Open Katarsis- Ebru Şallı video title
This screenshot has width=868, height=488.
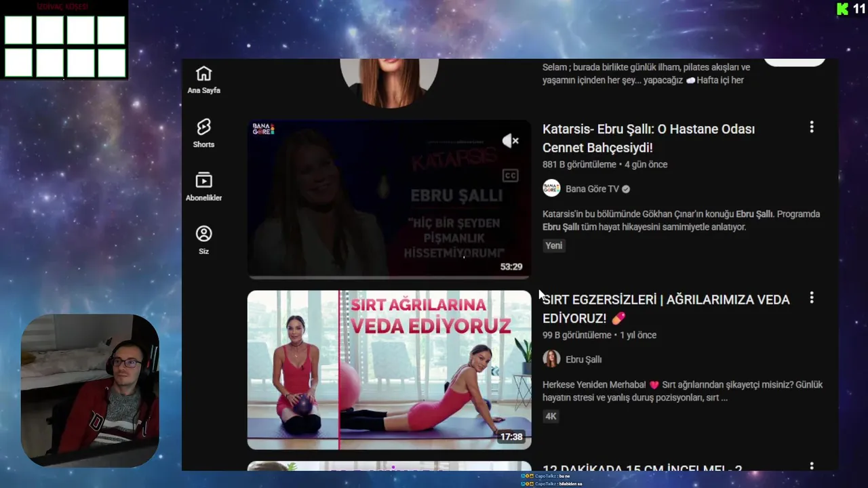point(648,138)
